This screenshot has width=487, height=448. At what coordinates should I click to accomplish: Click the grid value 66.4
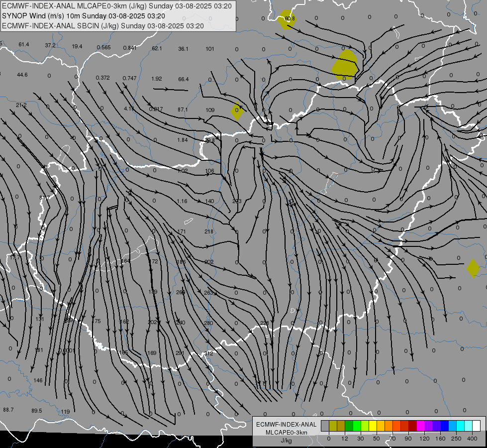coord(183,79)
